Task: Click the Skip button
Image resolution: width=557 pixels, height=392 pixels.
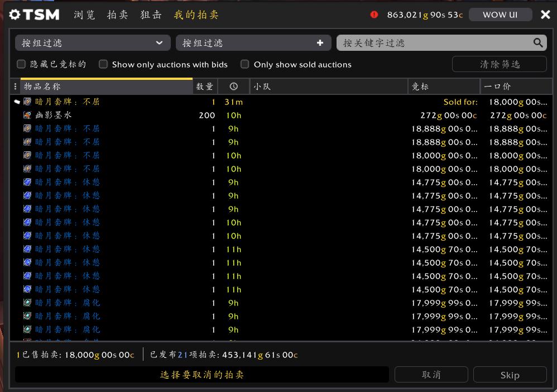Action: click(x=510, y=374)
